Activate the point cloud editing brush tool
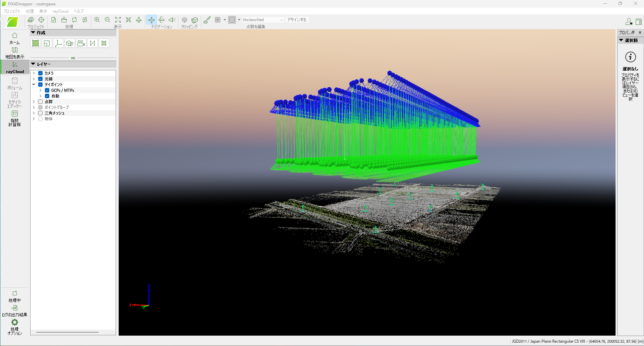Viewport: 644px width, 346px height. coord(207,20)
